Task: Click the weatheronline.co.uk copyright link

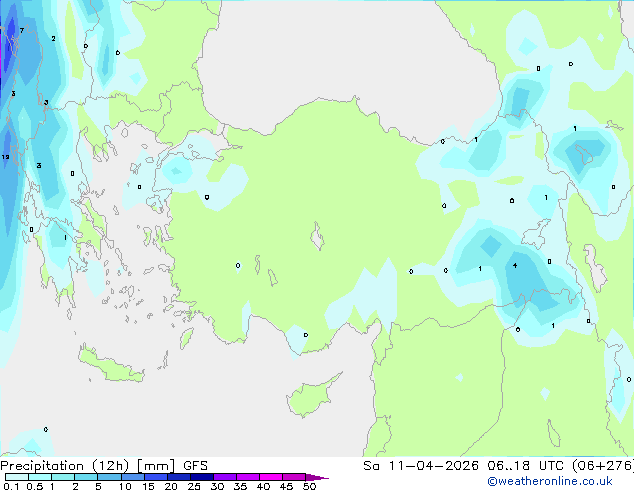Action: click(x=549, y=481)
